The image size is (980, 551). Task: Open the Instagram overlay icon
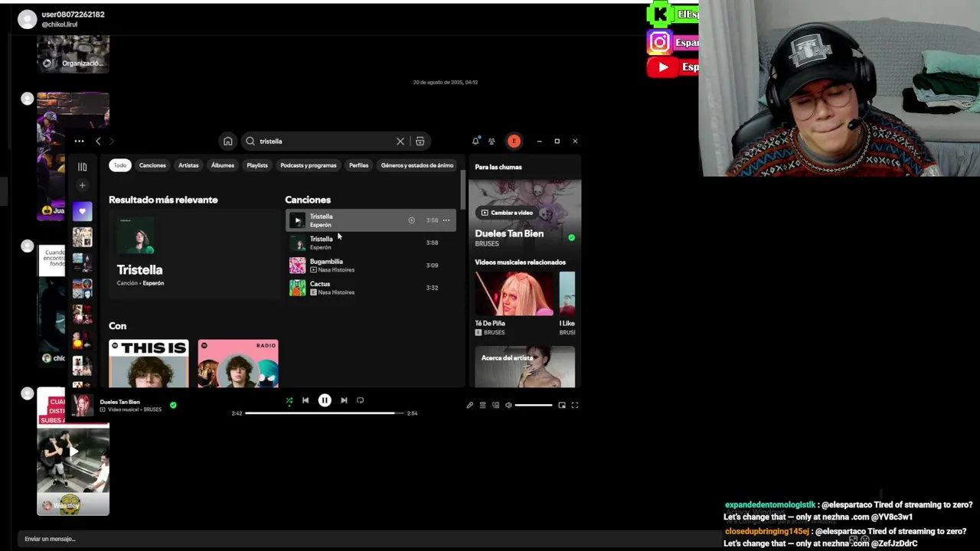pos(659,43)
